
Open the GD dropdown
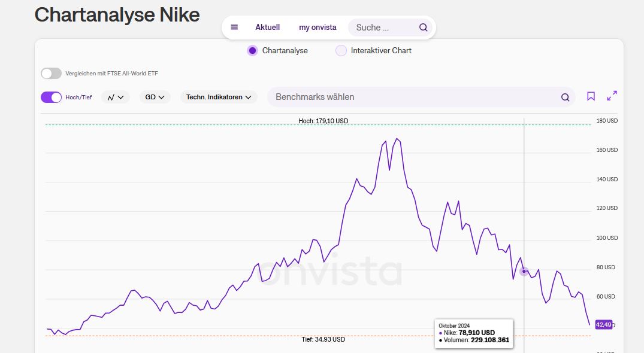pyautogui.click(x=155, y=96)
